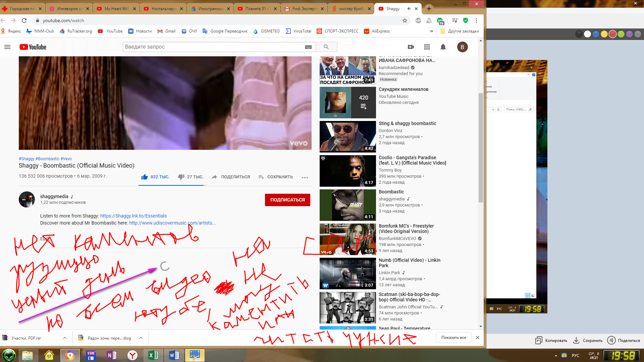644x362 pixels.
Task: Open OneNote from the taskbar
Action: pyautogui.click(x=112, y=355)
